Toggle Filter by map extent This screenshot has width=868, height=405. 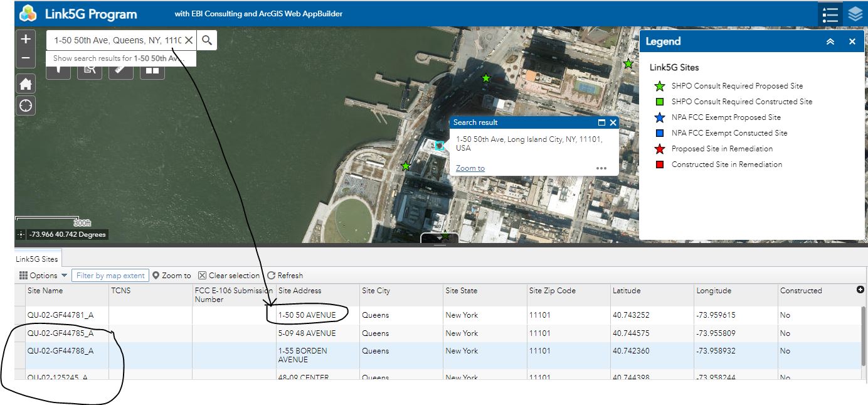[x=110, y=275]
